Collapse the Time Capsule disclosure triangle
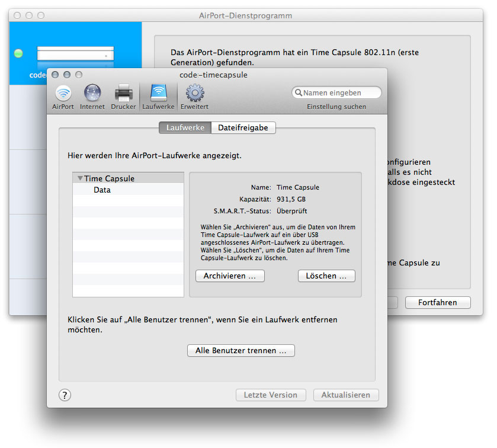 79,178
